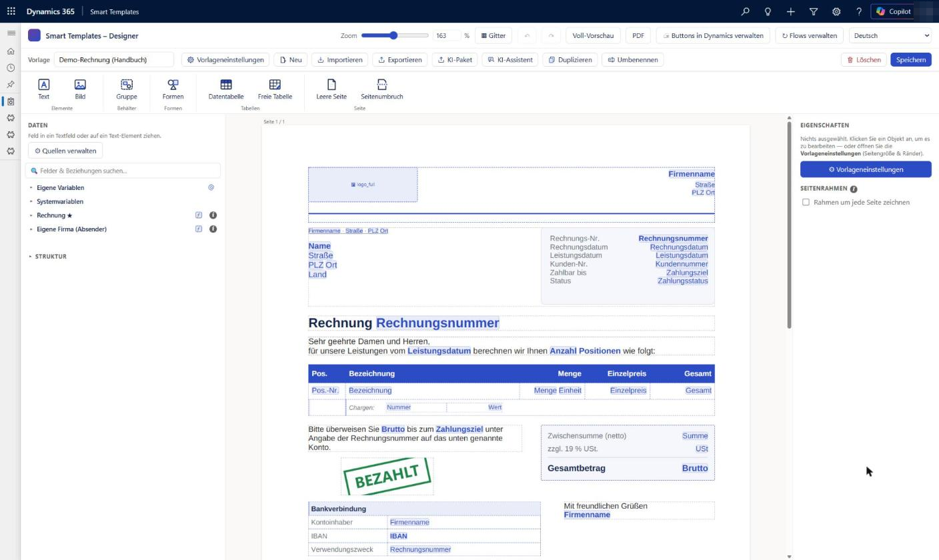Screen dimensions: 939x560
Task: Click the lightbulb icon in top bar
Action: click(x=768, y=11)
